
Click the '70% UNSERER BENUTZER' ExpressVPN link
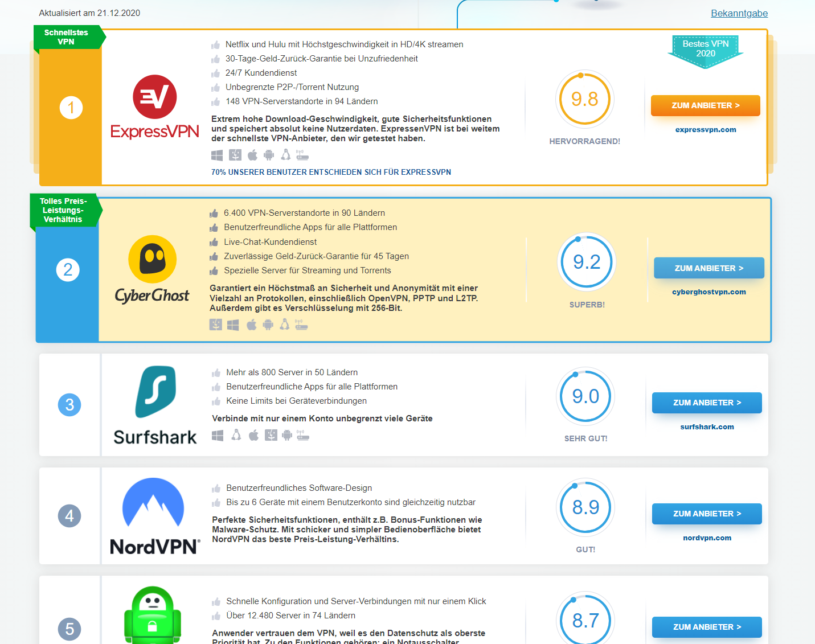pos(331,172)
